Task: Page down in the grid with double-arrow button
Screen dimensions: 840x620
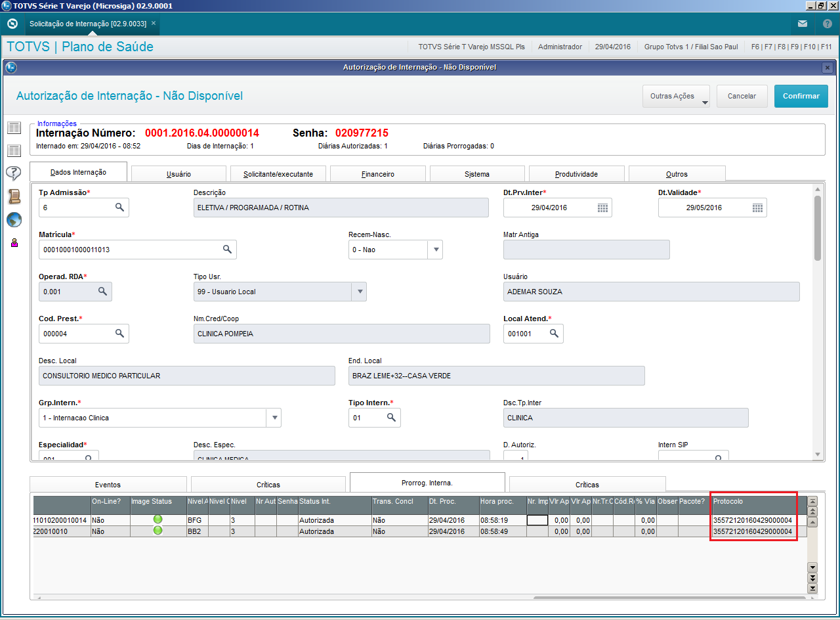Action: coord(812,578)
